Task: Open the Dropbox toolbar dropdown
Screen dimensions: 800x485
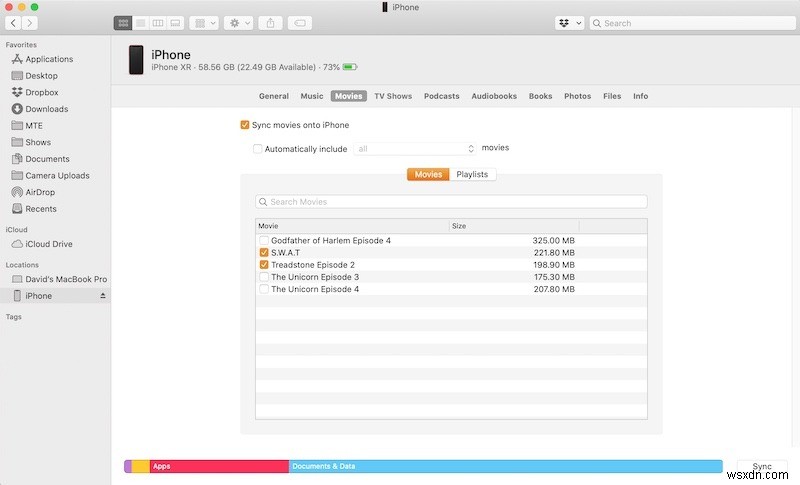Action: [x=569, y=23]
